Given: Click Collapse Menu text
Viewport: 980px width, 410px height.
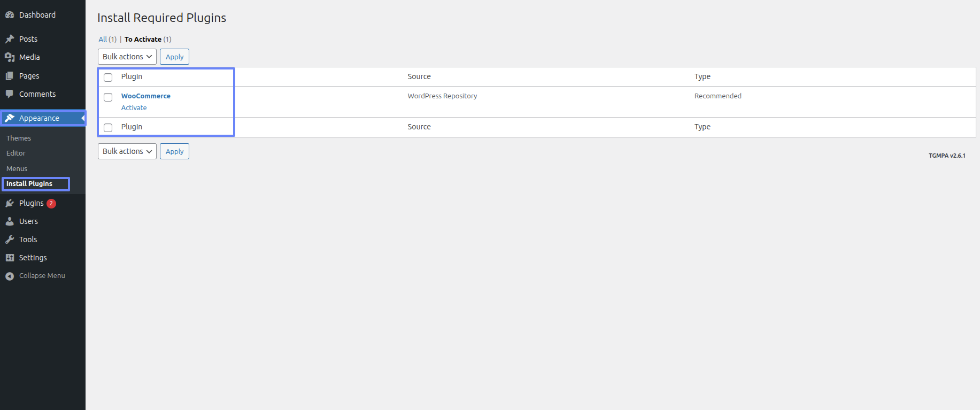Looking at the screenshot, I should pyautogui.click(x=42, y=276).
